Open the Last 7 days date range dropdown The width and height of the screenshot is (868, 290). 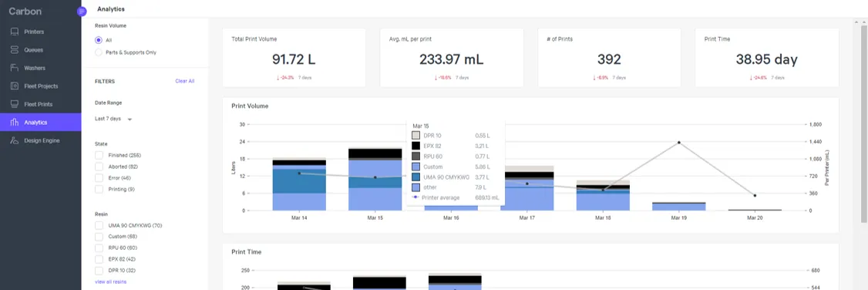[114, 119]
